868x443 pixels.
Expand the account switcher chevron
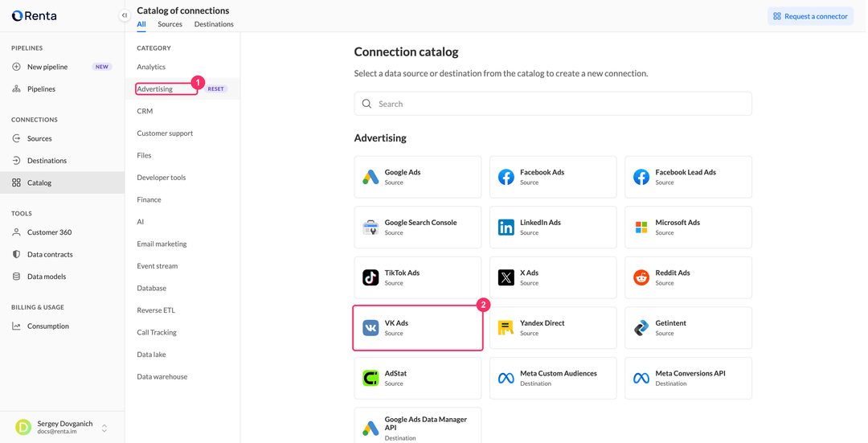104,428
